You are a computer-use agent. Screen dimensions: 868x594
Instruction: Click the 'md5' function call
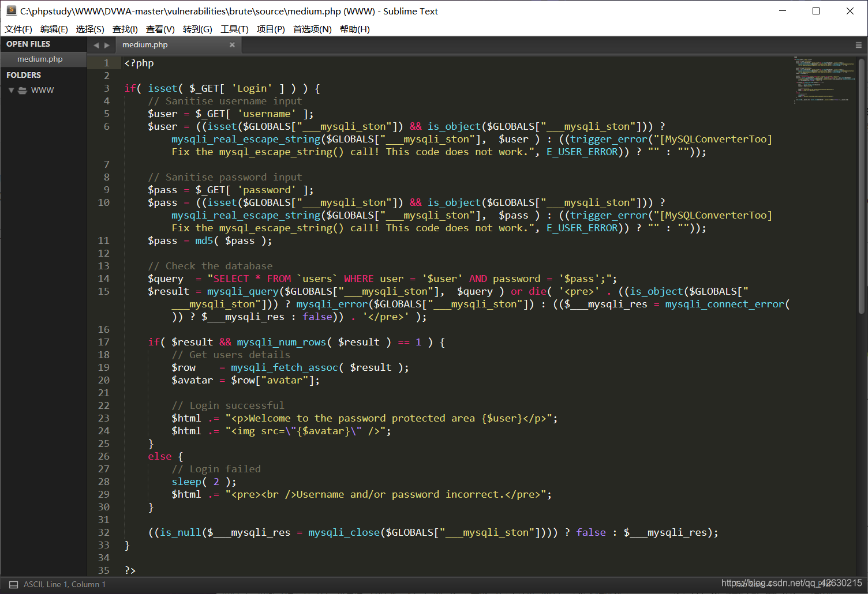204,240
